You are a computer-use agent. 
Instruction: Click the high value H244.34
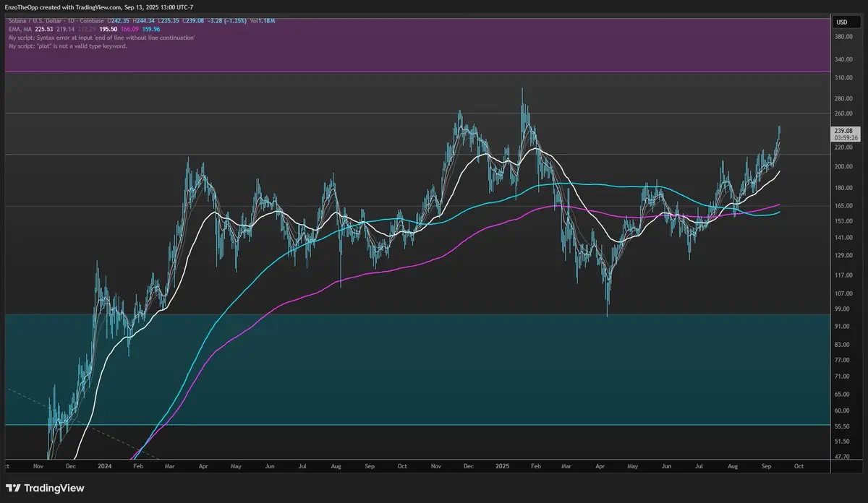(143, 21)
